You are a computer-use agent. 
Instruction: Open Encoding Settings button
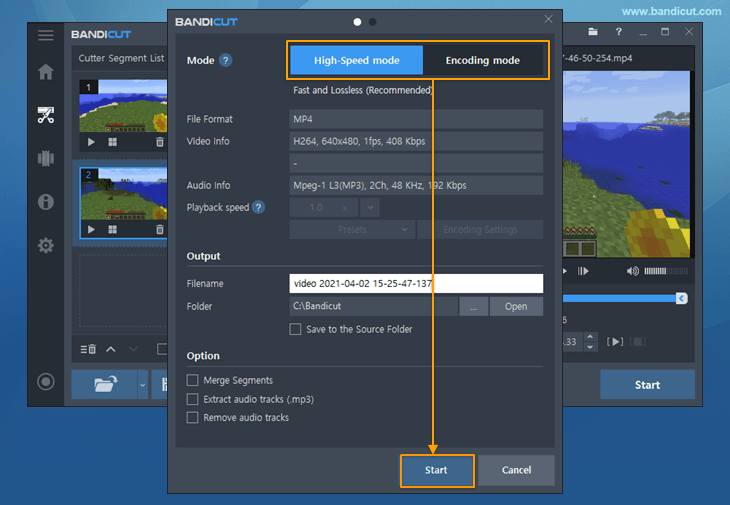coord(480,229)
